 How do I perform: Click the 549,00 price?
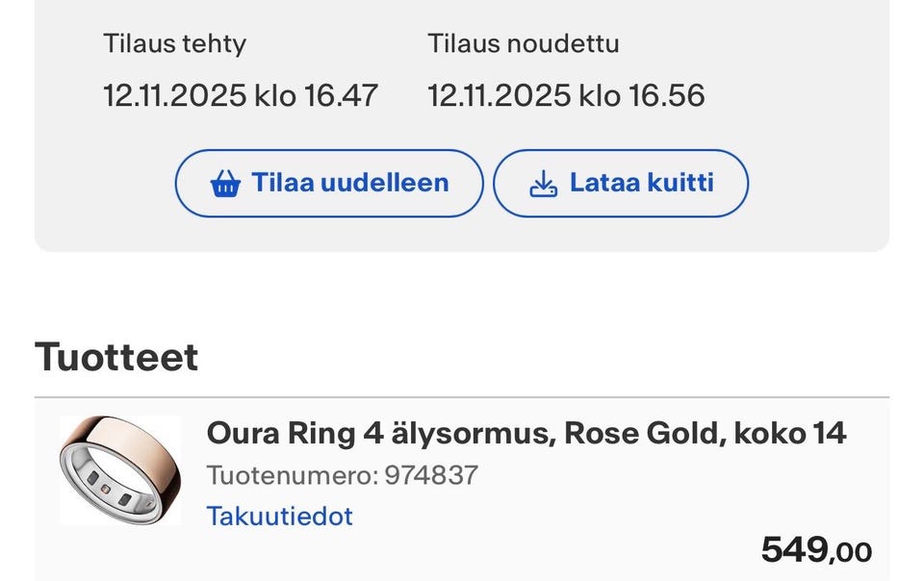click(815, 550)
